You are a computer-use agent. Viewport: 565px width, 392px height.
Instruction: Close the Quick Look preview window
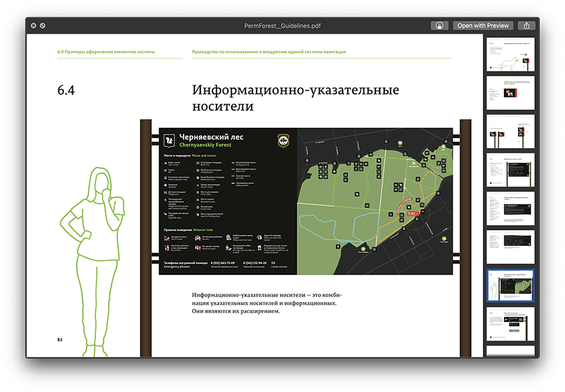pyautogui.click(x=33, y=26)
